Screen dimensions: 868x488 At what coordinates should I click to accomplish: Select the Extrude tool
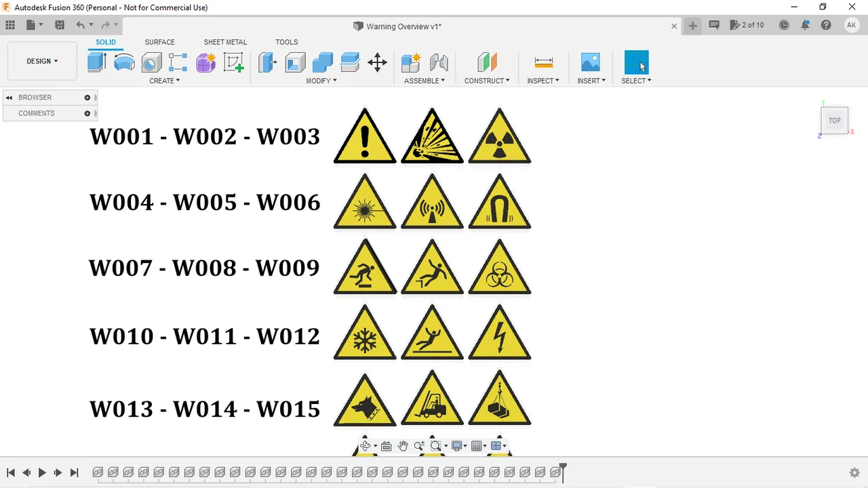[x=96, y=62]
